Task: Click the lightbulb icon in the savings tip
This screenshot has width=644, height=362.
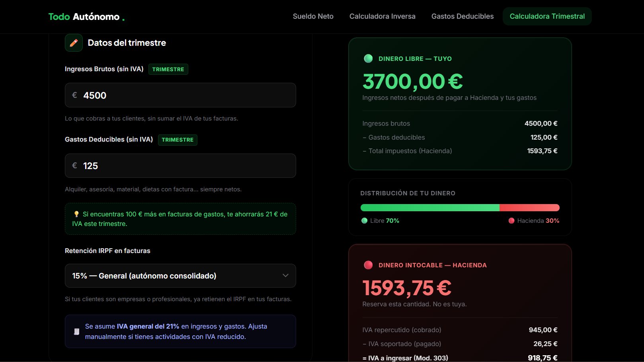Action: (x=76, y=214)
